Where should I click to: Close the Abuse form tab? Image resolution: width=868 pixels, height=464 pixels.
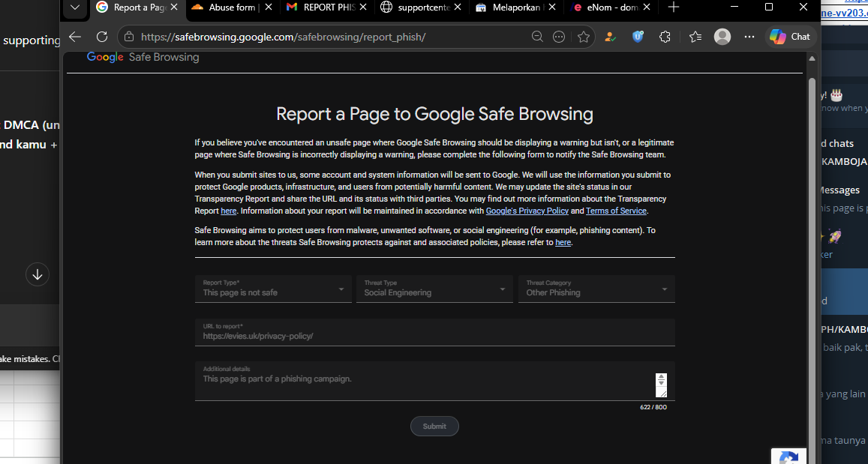(269, 7)
